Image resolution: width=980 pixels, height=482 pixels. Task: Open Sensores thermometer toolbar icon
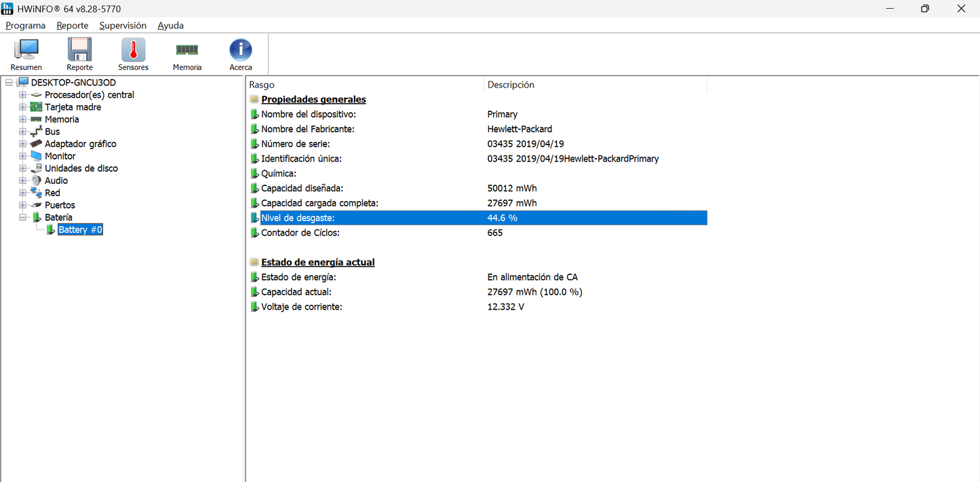pos(133,50)
